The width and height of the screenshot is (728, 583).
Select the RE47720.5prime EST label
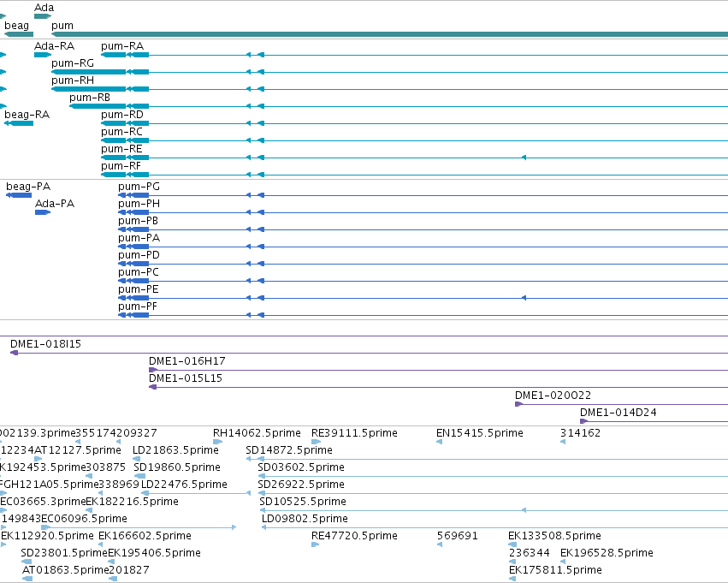click(355, 537)
